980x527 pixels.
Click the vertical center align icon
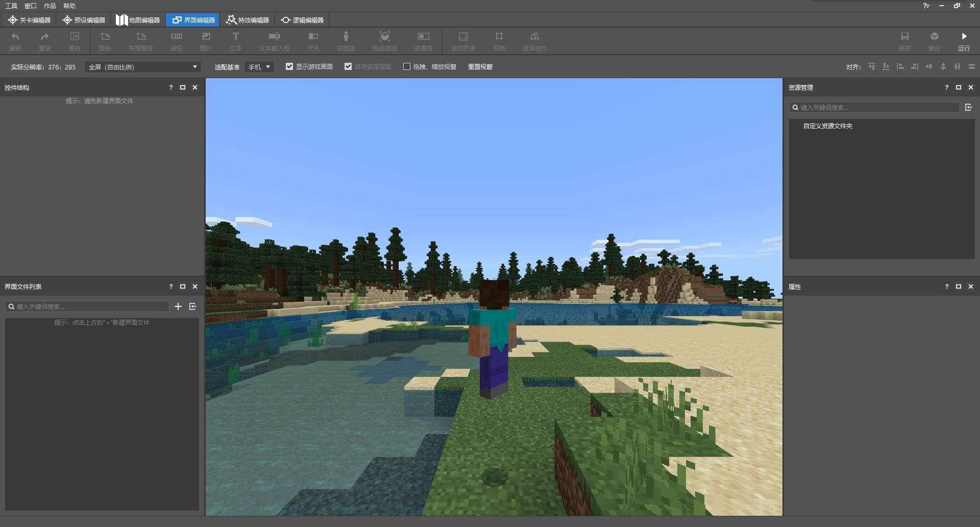943,67
